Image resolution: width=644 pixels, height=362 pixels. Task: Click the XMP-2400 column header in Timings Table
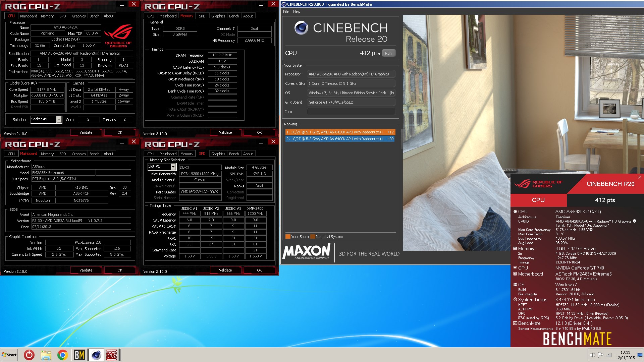(255, 208)
